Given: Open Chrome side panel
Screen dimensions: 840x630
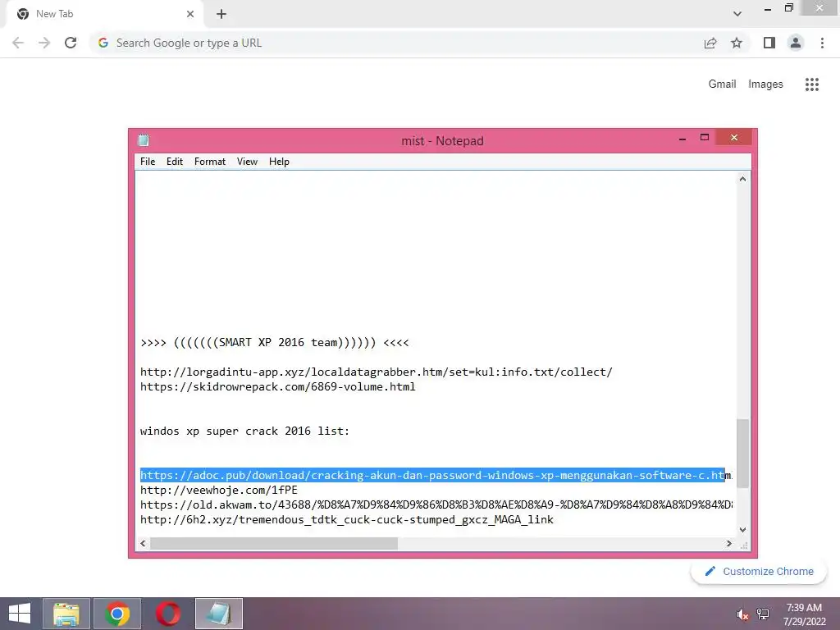Looking at the screenshot, I should tap(769, 43).
